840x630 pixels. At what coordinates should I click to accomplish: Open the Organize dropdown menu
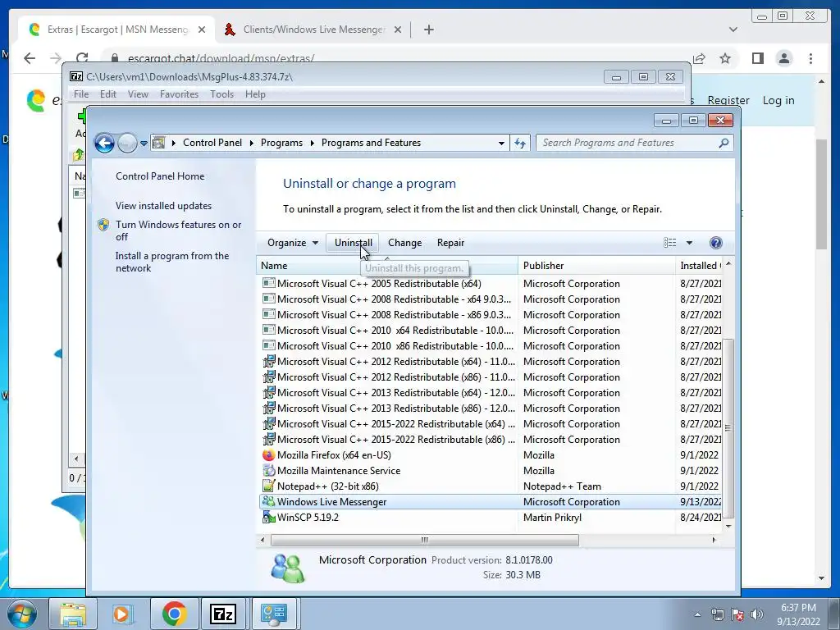pos(293,243)
